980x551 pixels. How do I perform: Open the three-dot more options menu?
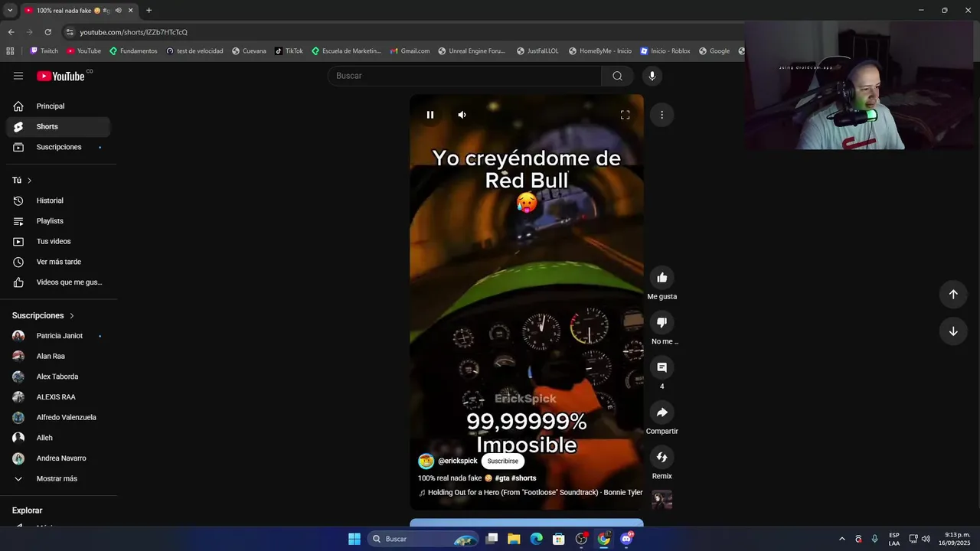661,115
